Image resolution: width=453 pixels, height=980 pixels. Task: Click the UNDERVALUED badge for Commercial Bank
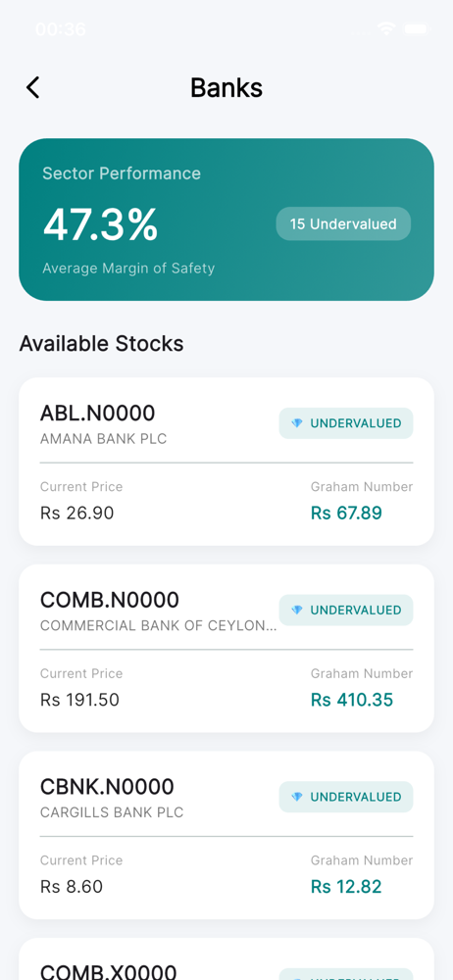click(346, 610)
